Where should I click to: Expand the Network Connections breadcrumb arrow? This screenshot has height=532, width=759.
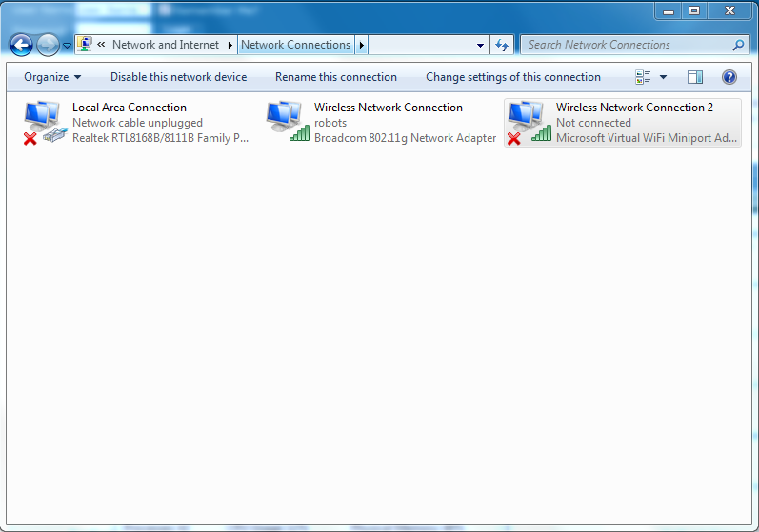[362, 45]
